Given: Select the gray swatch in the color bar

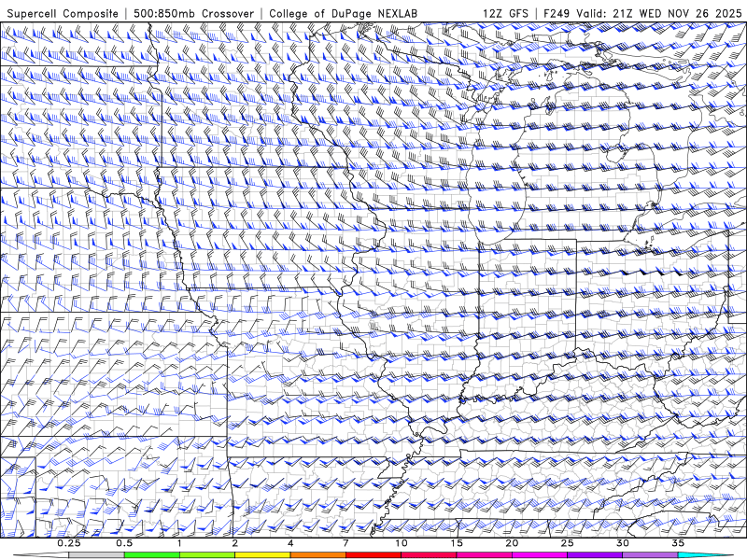Looking at the screenshot, I should [97, 555].
